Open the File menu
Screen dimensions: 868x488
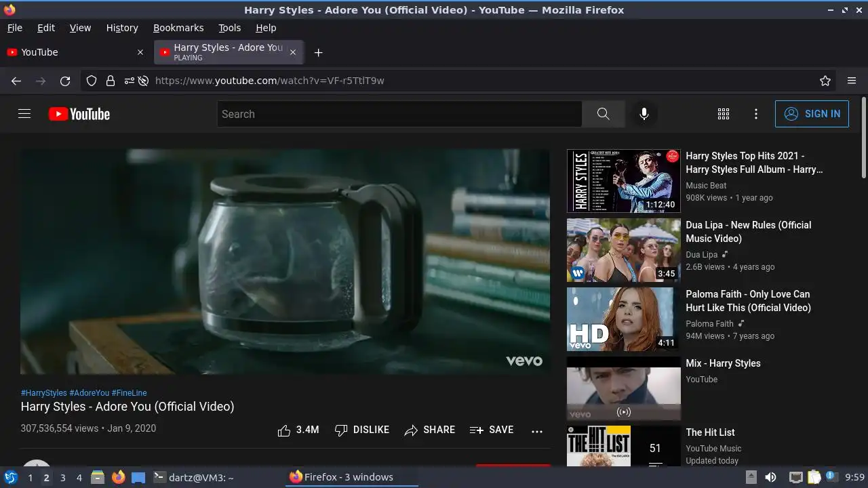[14, 28]
